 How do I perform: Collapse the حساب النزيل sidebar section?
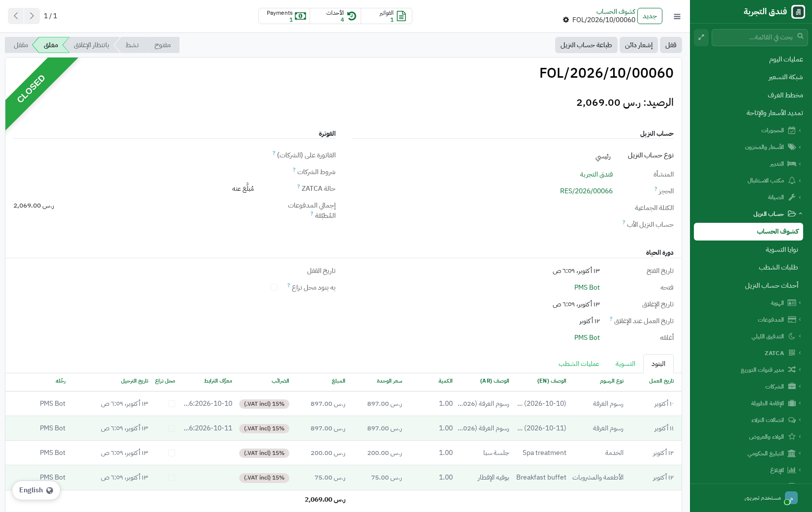point(749,214)
